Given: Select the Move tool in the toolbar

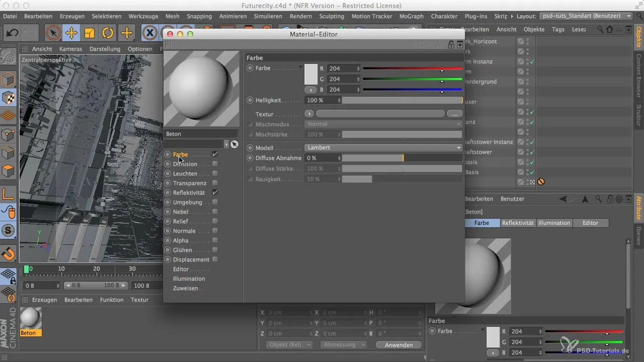Looking at the screenshot, I should (x=71, y=34).
